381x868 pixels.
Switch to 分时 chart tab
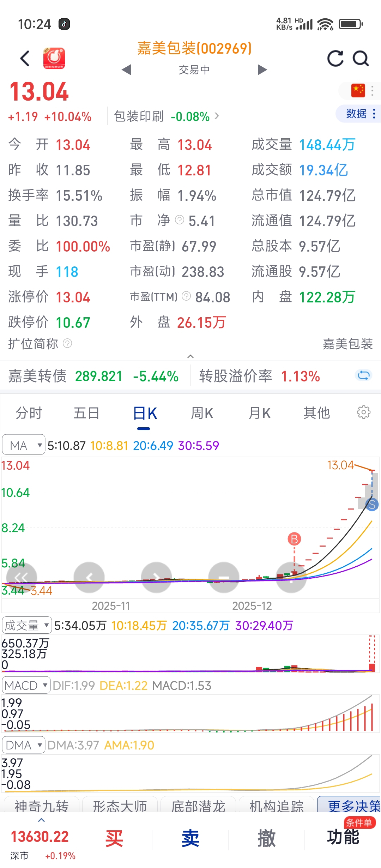pos(29,413)
